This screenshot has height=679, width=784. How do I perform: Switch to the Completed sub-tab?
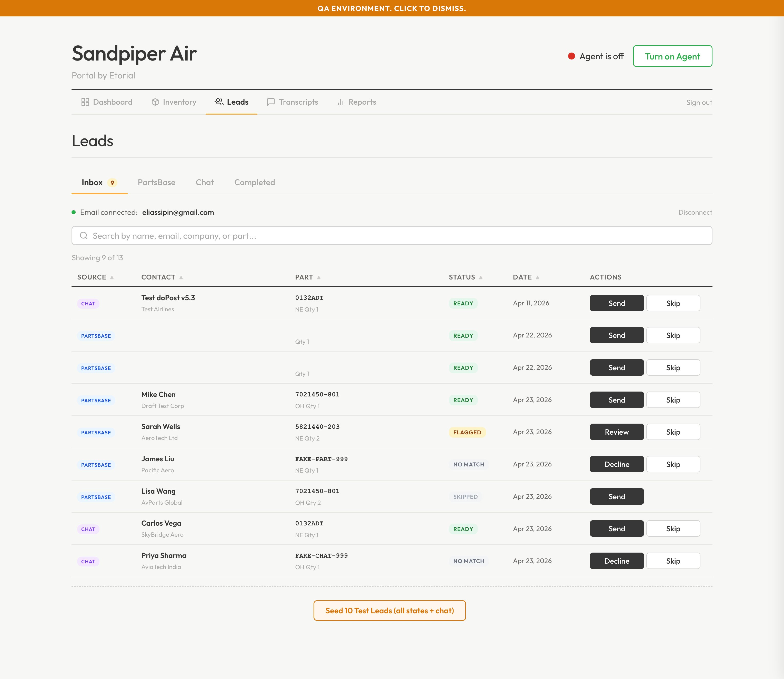(255, 183)
